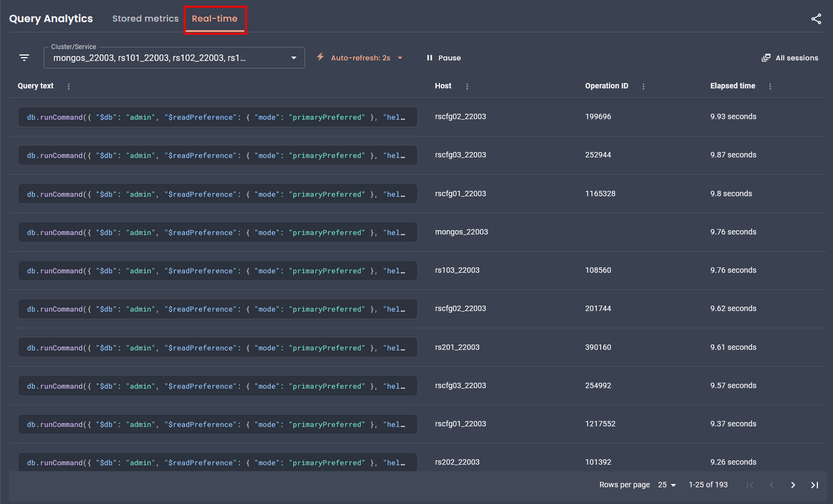
Task: Go to the next page of results
Action: pos(793,485)
